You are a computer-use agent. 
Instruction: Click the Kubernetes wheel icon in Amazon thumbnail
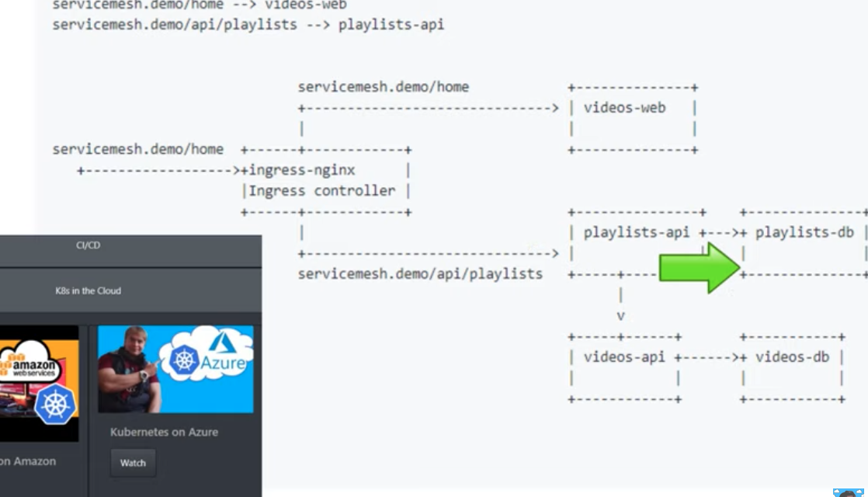click(55, 405)
